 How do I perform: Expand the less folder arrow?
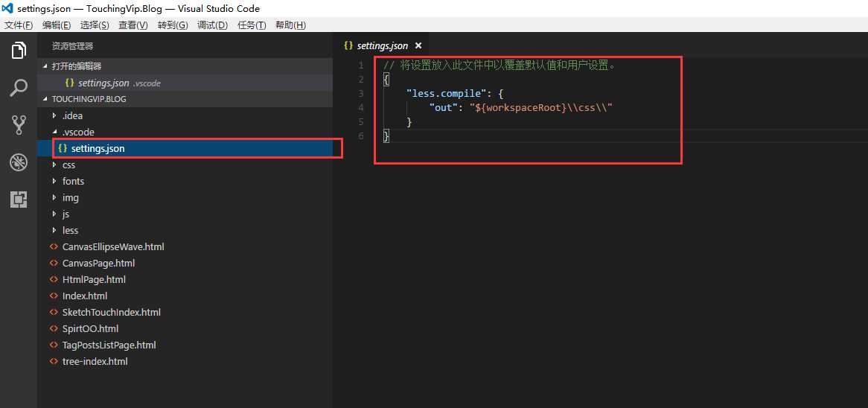click(54, 230)
